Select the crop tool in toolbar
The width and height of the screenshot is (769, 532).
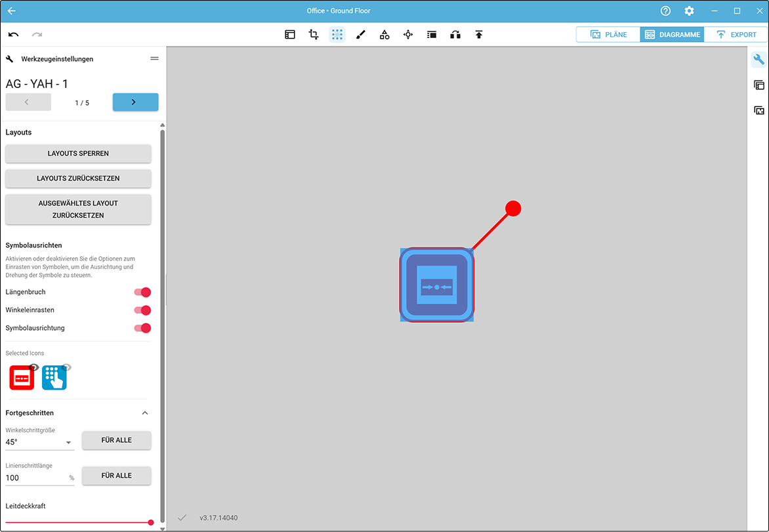coord(314,35)
